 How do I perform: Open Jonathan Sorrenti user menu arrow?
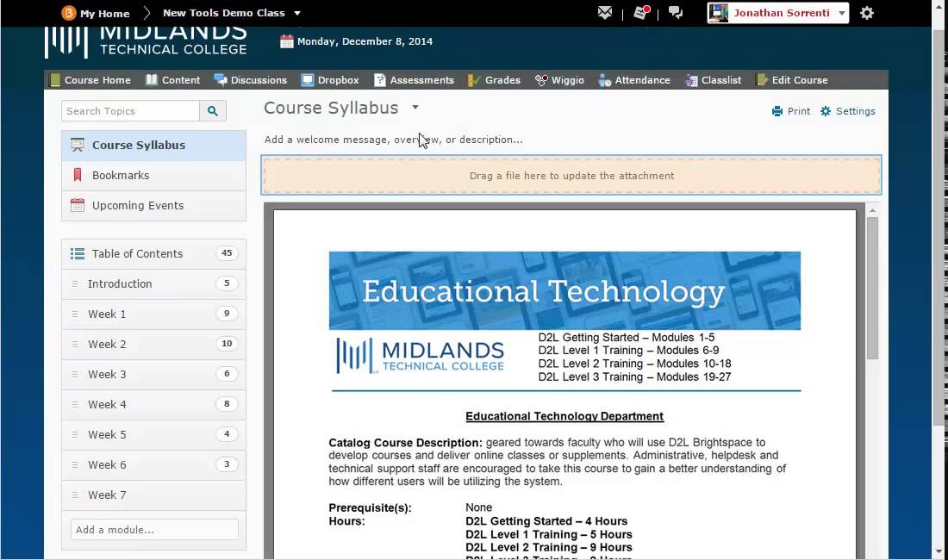[842, 13]
